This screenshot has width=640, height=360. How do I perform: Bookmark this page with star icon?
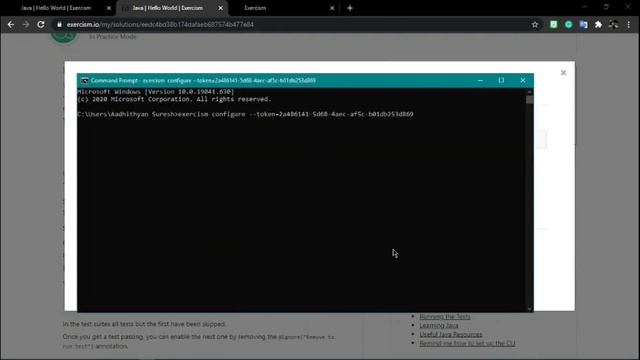(535, 24)
